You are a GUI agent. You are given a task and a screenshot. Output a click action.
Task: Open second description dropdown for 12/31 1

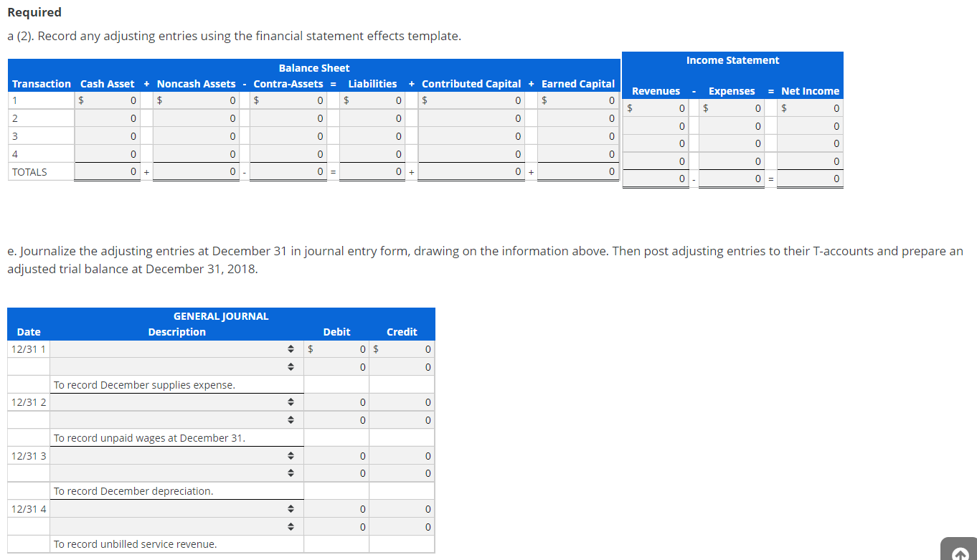(x=176, y=367)
